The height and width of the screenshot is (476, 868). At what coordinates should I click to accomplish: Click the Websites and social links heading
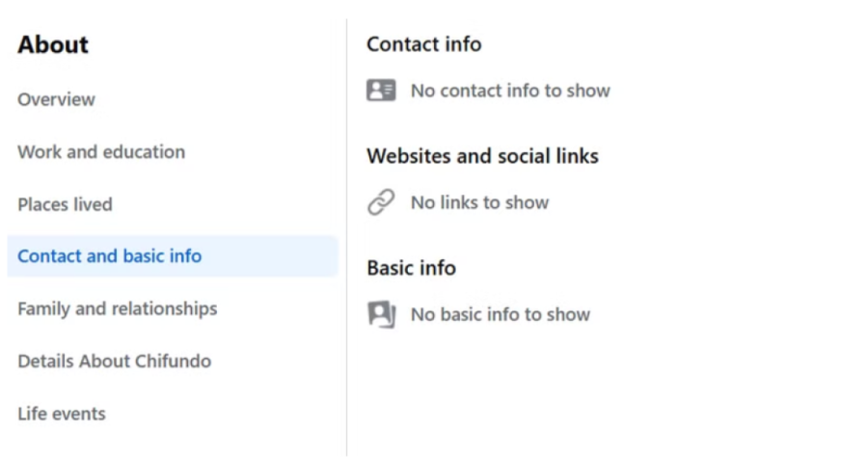coord(482,156)
